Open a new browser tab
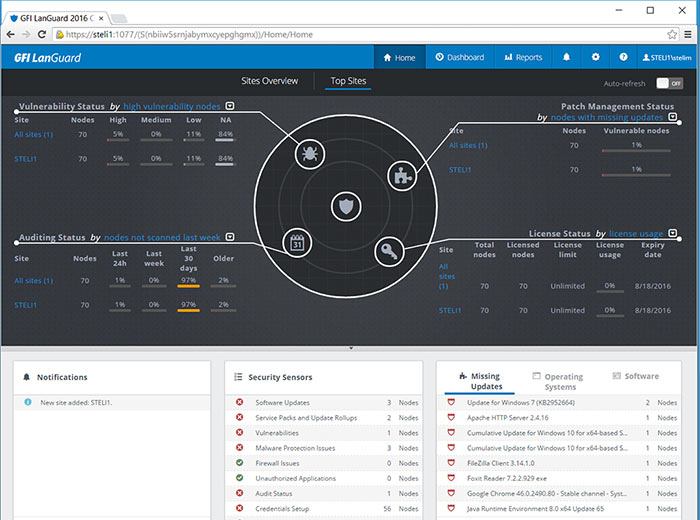This screenshot has height=520, width=700. 119,18
